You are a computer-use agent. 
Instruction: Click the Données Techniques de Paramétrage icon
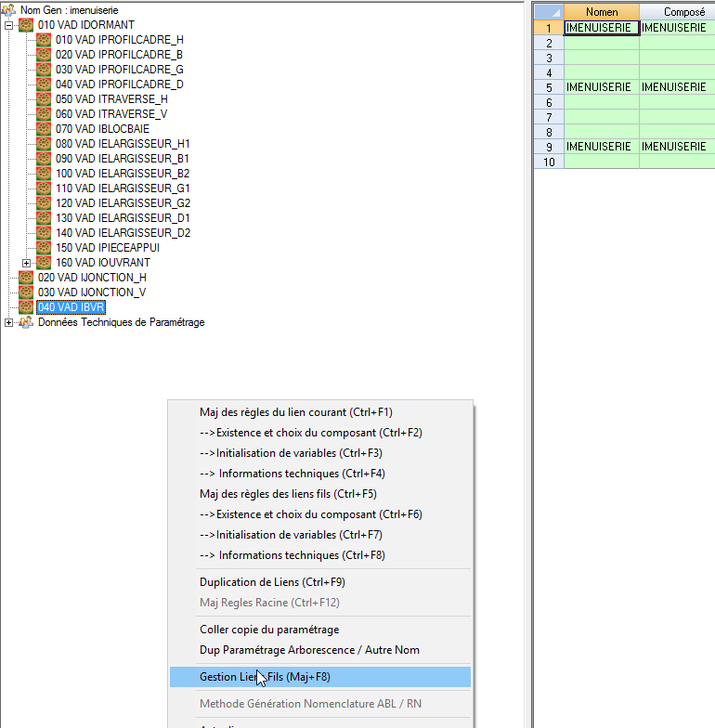[26, 322]
